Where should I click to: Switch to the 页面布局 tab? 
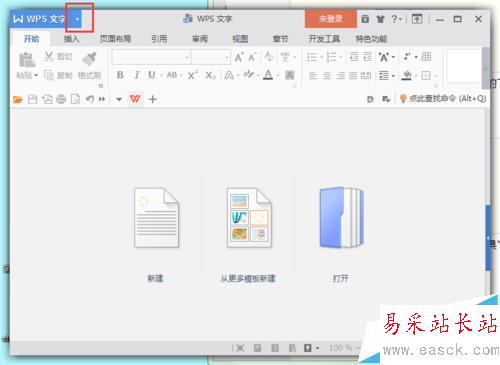tap(115, 39)
